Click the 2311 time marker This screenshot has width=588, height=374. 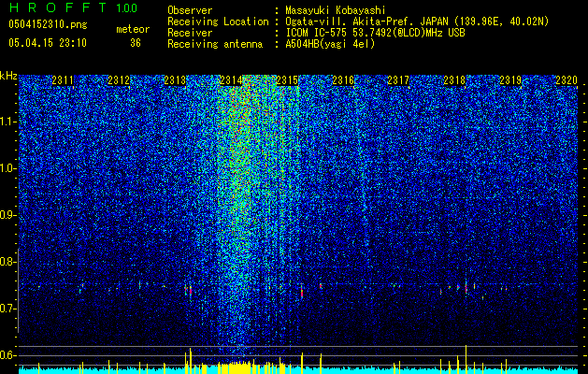coord(63,80)
